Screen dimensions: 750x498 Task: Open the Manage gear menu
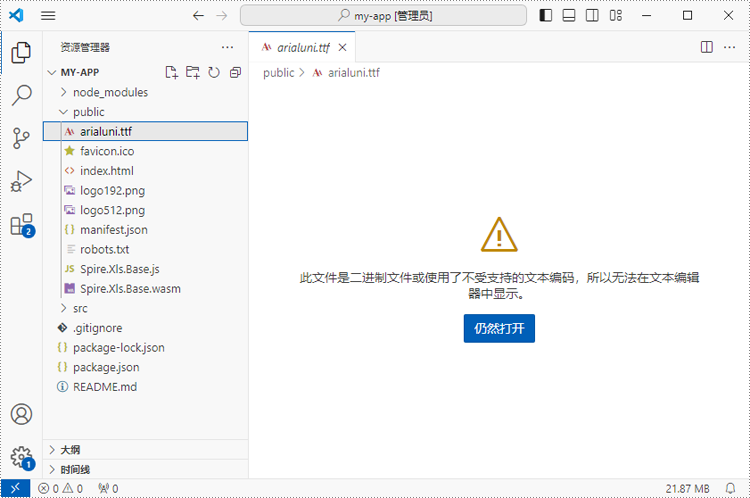pyautogui.click(x=22, y=458)
